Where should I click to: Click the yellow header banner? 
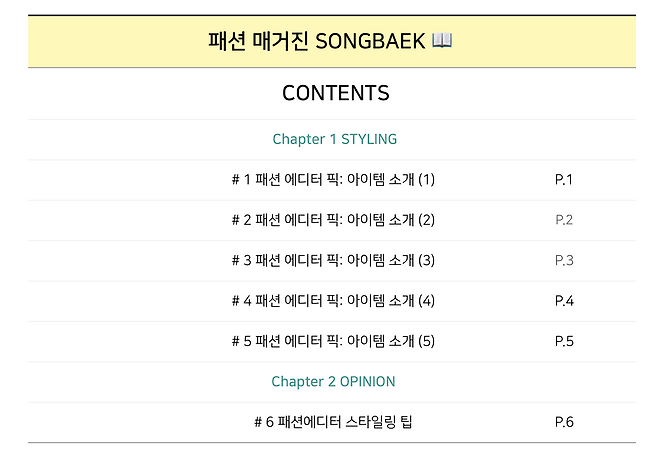332,42
